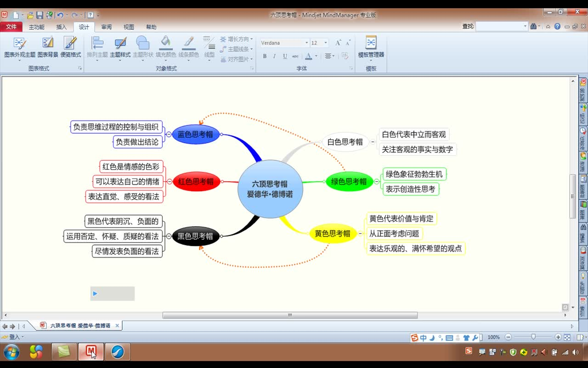588x368 pixels.
Task: Toggle italic formatting
Action: tap(274, 56)
